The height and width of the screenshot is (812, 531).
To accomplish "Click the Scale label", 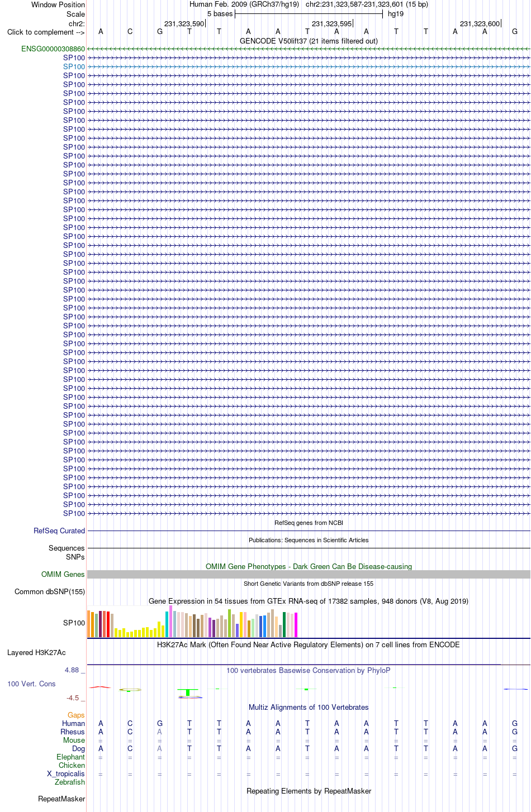I will (x=75, y=15).
